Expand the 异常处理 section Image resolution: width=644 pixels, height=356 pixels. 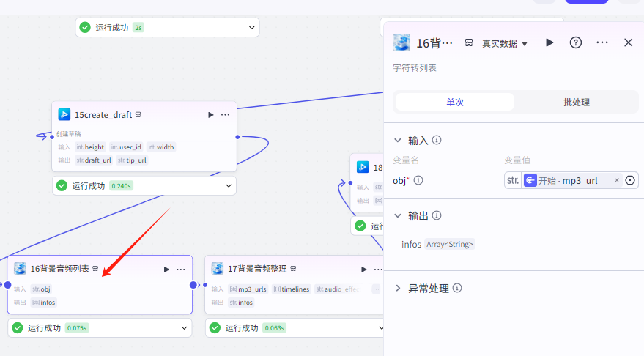(398, 289)
